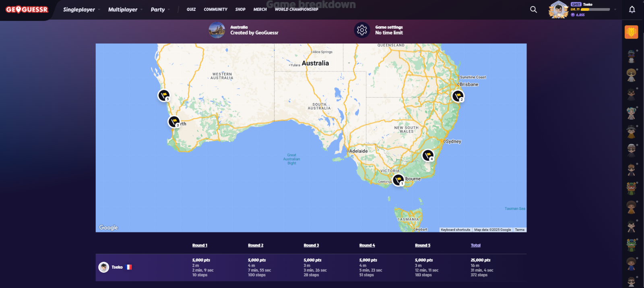Select round 1 flag marker near Melbourne
Screen dimensions: 644x288
(x=398, y=180)
